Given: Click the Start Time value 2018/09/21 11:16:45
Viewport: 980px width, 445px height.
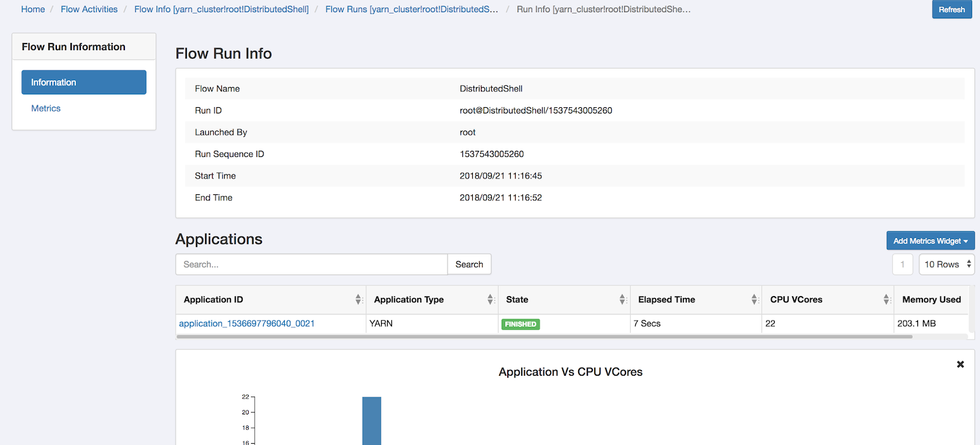Looking at the screenshot, I should coord(501,176).
